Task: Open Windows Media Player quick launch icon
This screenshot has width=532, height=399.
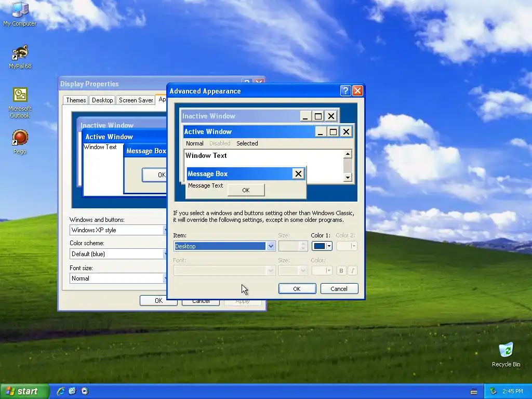Action: [85, 391]
